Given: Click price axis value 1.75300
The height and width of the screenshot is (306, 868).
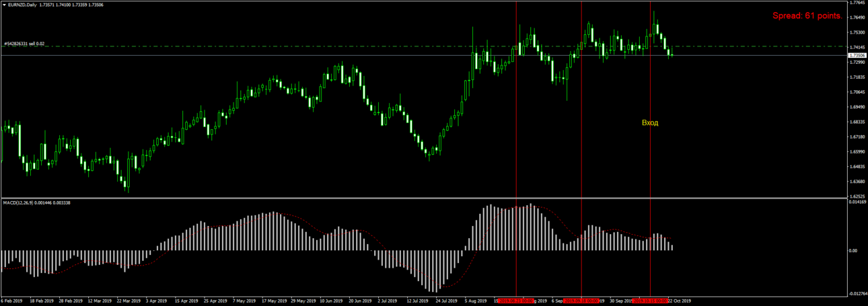Looking at the screenshot, I should click(857, 32).
